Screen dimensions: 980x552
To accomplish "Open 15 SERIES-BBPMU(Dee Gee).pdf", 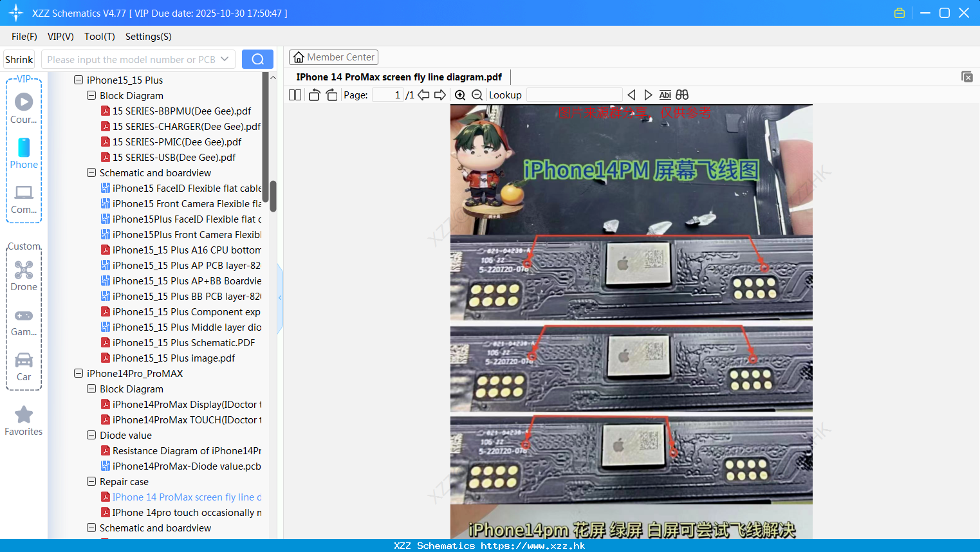I will point(181,111).
